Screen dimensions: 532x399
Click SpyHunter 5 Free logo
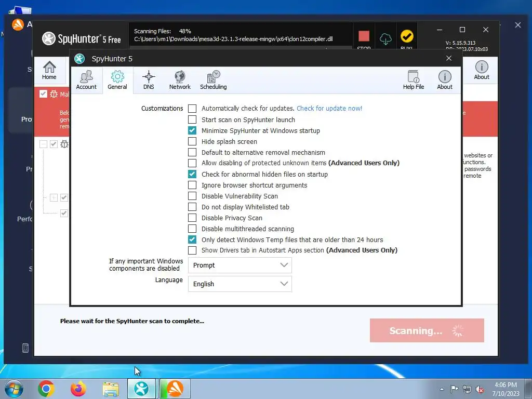[x=82, y=38]
